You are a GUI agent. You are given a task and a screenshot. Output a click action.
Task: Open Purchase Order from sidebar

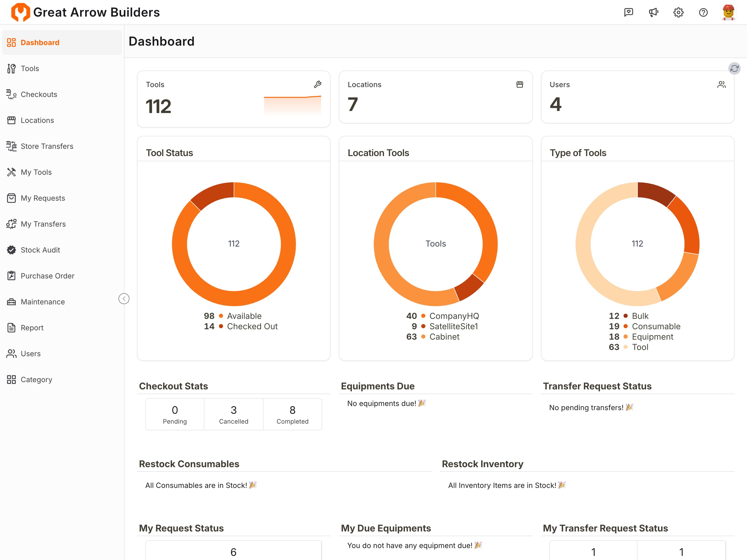tap(47, 276)
